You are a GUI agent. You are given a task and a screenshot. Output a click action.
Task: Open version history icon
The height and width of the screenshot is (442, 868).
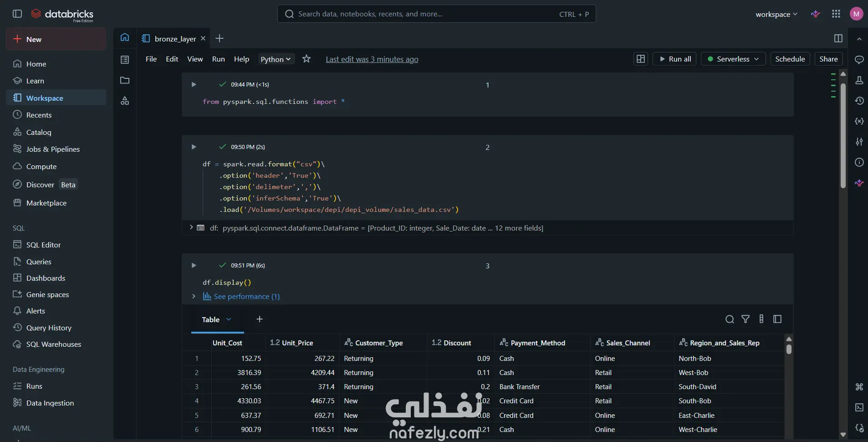tap(859, 101)
